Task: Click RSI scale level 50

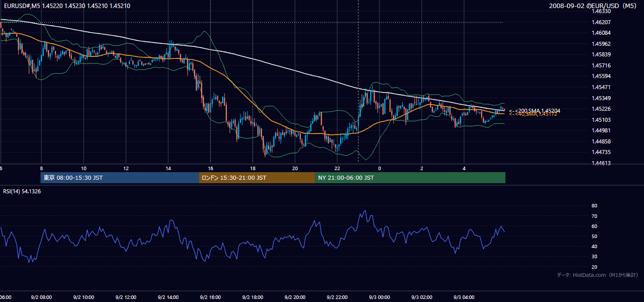Action: coord(594,236)
